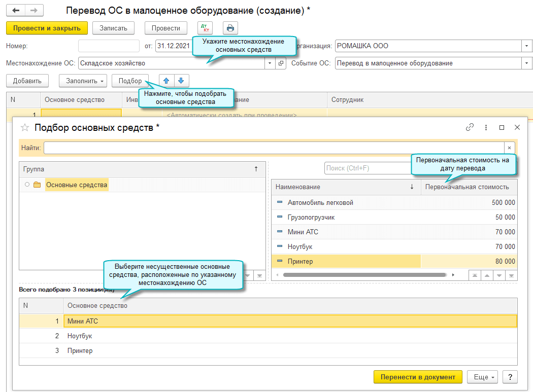Click the Найти search field
The image size is (533, 392).
274,148
